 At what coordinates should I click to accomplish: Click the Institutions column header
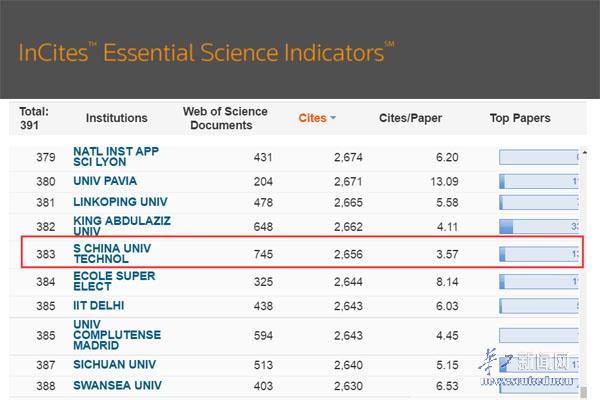(x=116, y=118)
